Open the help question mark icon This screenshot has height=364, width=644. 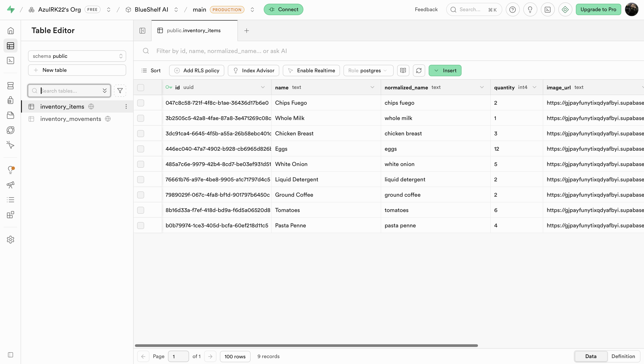pyautogui.click(x=513, y=9)
